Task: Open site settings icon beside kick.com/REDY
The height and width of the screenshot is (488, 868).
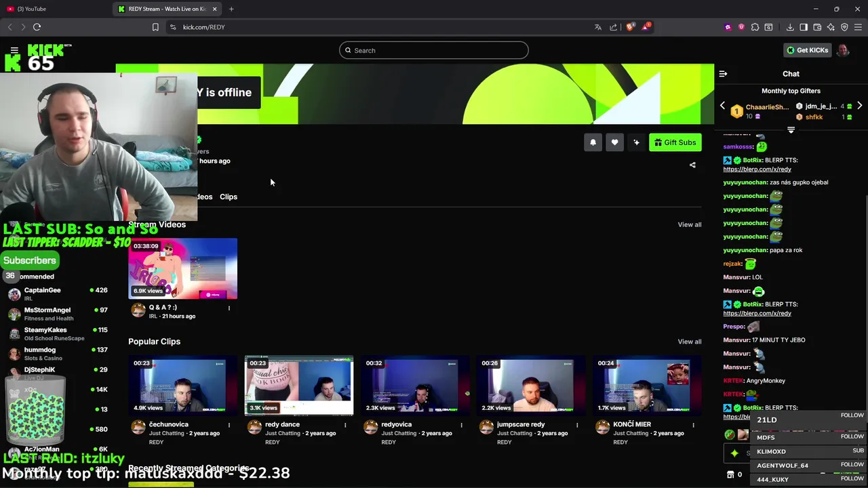Action: pos(173,27)
